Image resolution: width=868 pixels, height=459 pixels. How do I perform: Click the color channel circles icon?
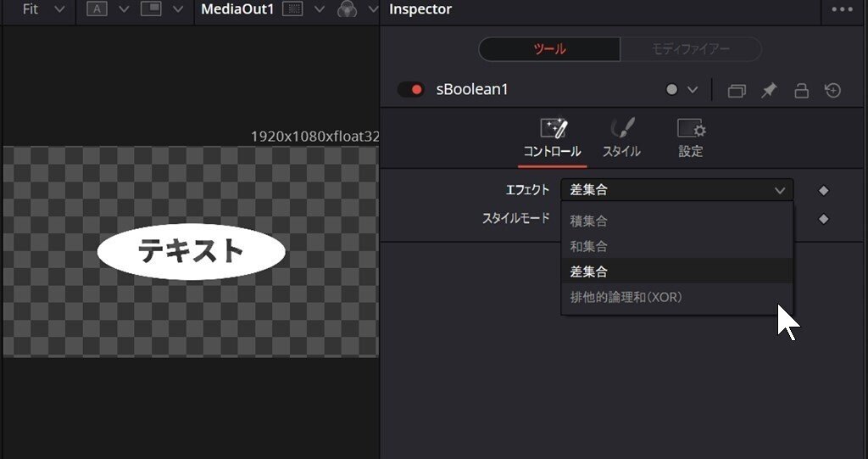click(x=347, y=9)
